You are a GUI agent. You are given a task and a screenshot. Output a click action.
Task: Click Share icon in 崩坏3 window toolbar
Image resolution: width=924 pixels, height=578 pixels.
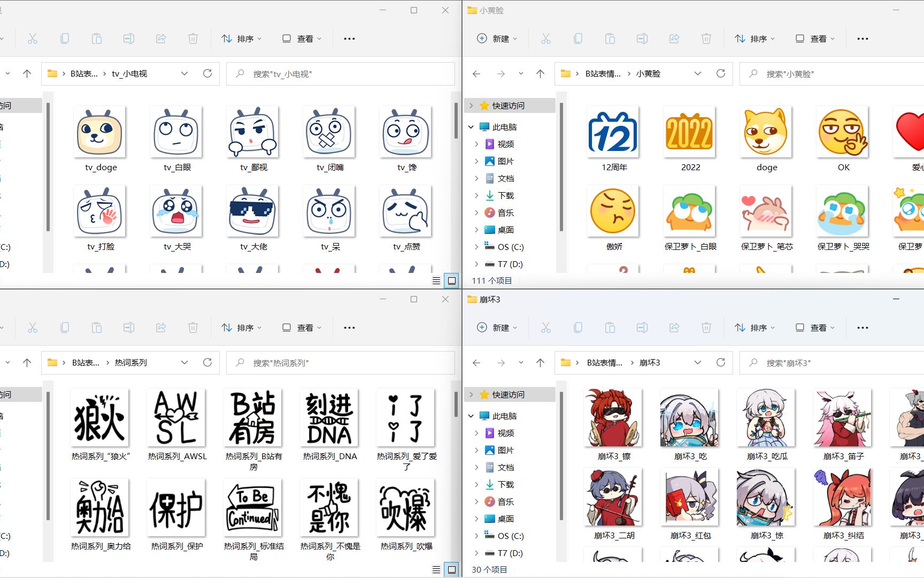coord(674,328)
